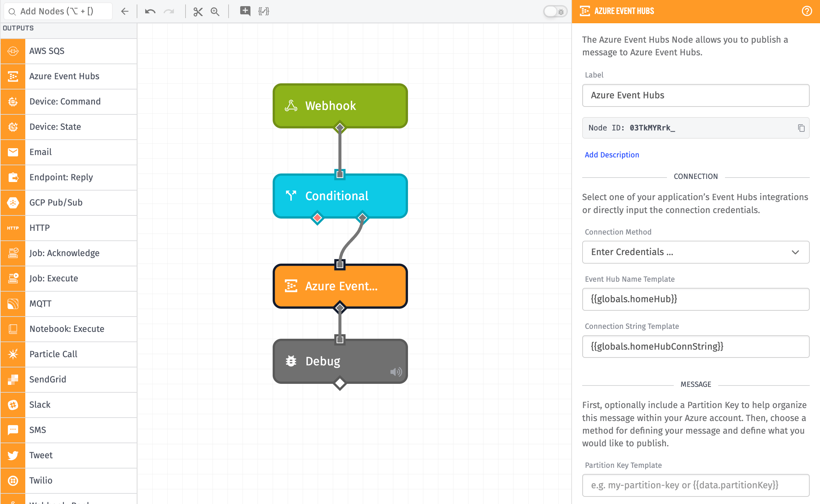Click the Device: State node icon

pyautogui.click(x=13, y=127)
